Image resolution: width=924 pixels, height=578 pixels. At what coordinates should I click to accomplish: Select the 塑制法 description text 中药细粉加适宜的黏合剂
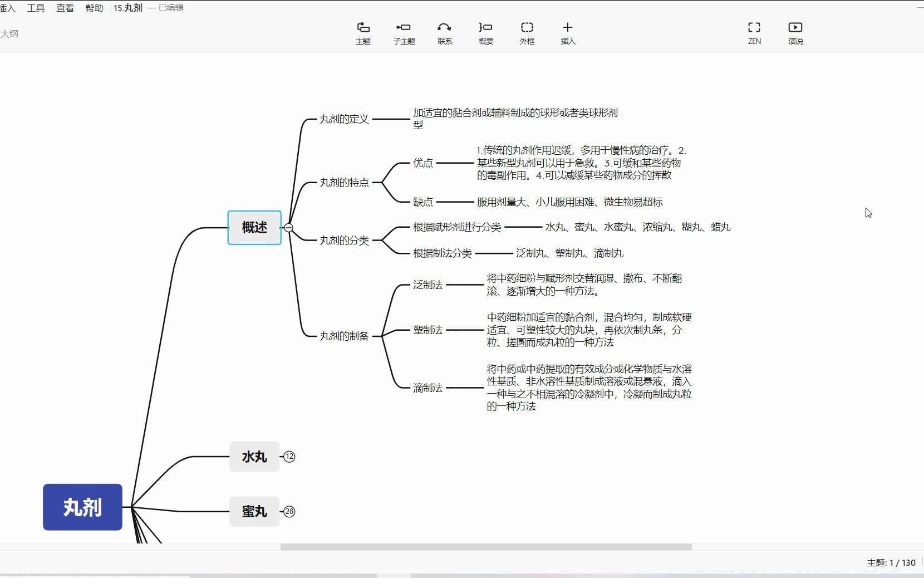click(x=589, y=330)
